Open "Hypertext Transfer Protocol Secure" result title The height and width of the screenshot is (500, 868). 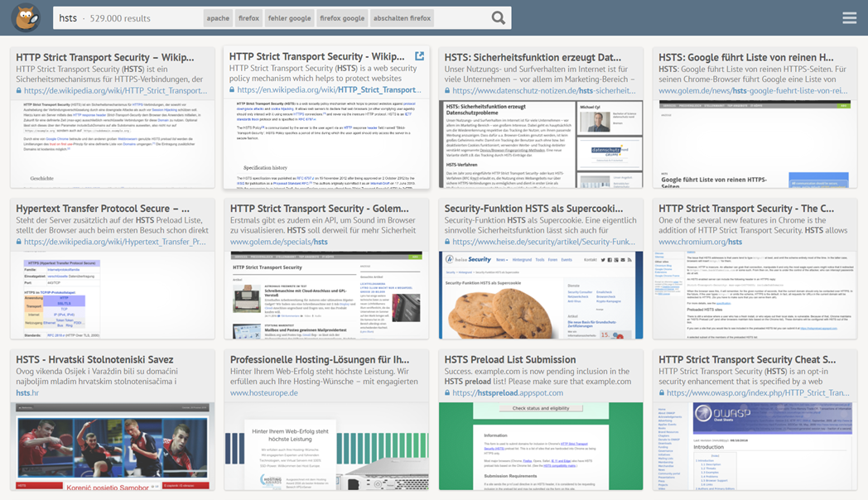tap(103, 209)
